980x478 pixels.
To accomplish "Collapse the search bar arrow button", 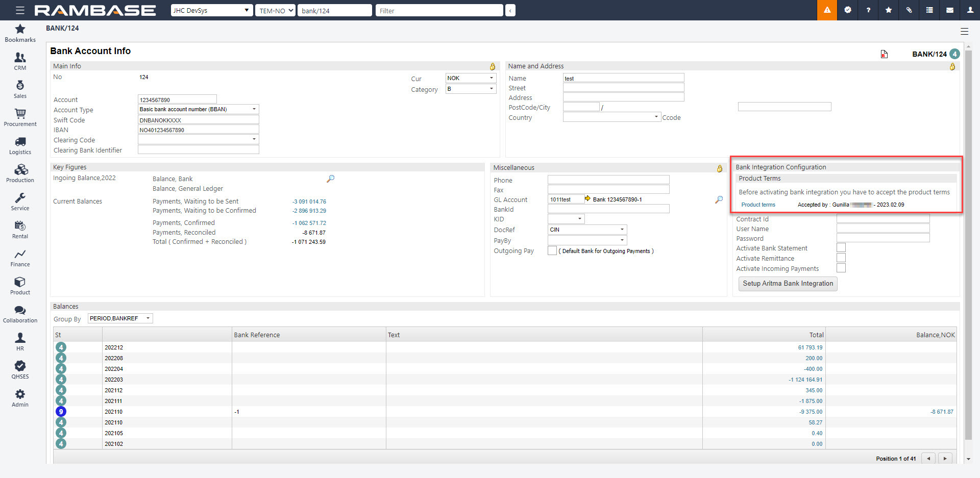I will tap(510, 10).
